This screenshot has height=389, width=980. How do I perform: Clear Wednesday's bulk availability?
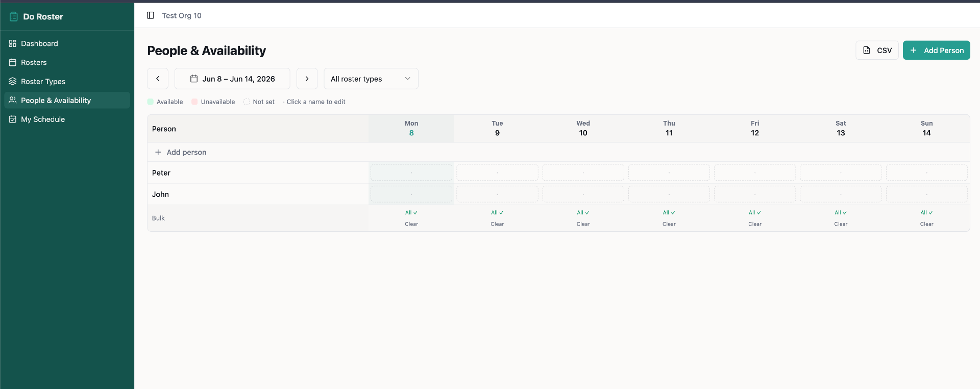click(583, 224)
